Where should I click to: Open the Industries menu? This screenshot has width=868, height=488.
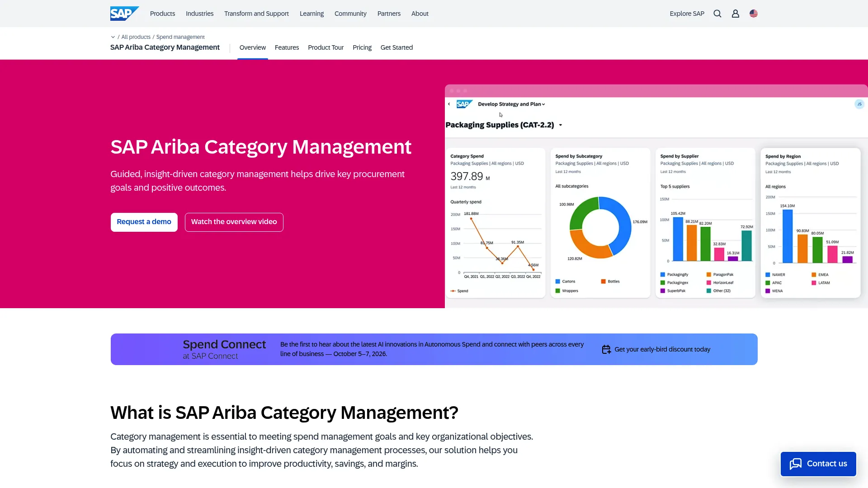point(199,14)
